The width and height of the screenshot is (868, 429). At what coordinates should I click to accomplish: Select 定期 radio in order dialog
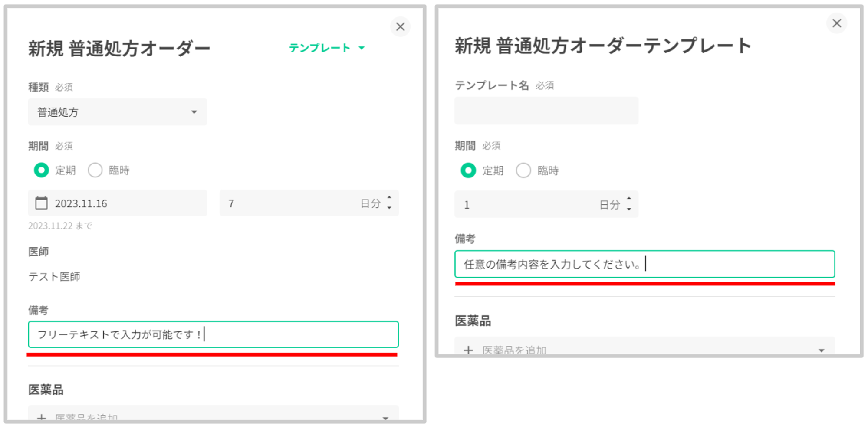click(x=42, y=170)
